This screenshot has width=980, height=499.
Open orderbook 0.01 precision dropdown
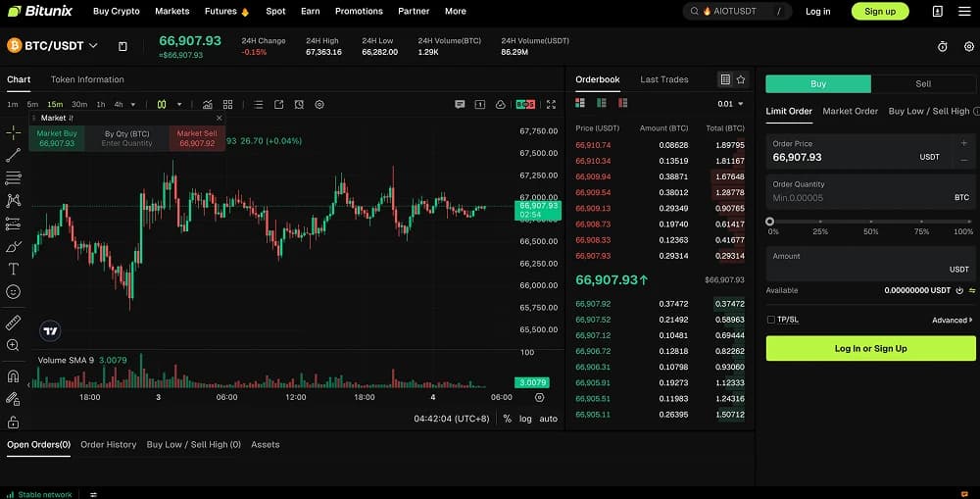[x=730, y=104]
